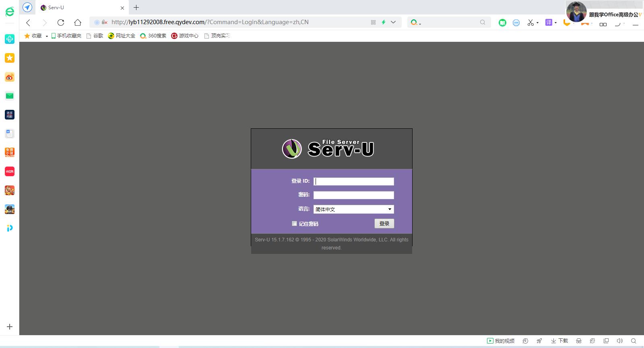Select the Serv-U browser tab
The image size is (644, 348).
pos(82,8)
